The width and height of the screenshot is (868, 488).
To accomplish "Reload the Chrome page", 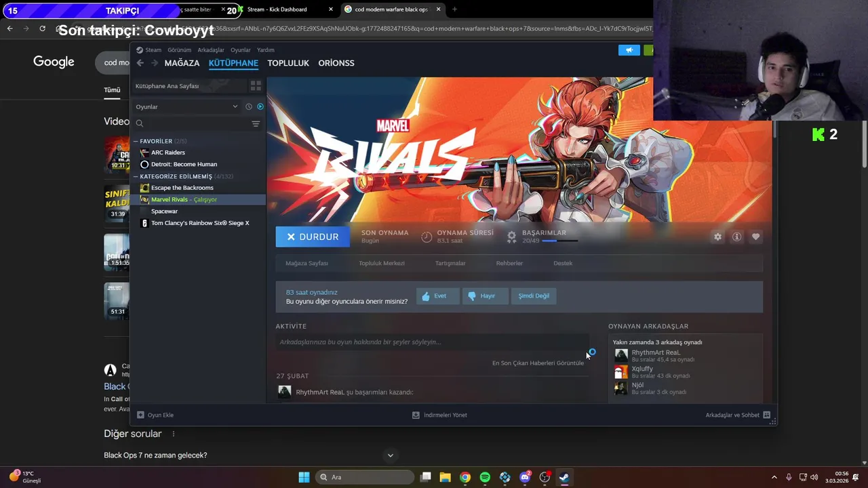I will click(x=42, y=28).
